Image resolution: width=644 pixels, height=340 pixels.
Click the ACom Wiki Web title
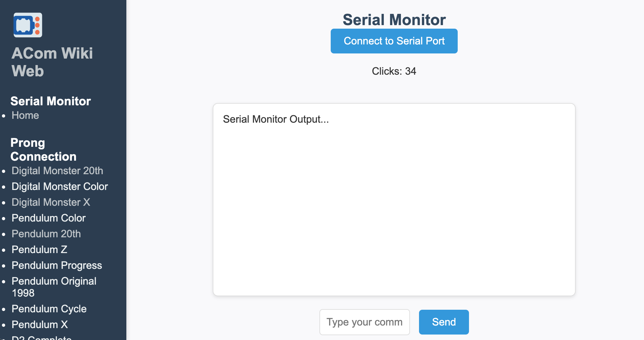pyautogui.click(x=52, y=62)
